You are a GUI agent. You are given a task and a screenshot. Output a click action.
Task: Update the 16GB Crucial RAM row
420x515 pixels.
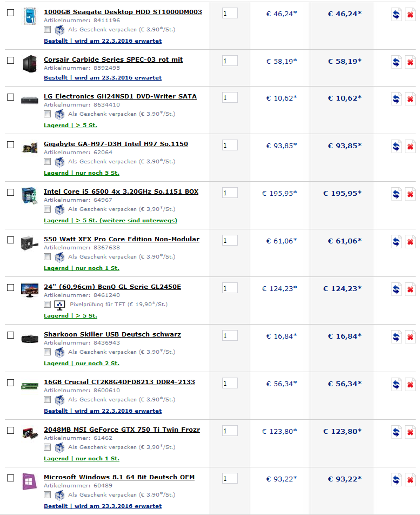click(x=396, y=385)
